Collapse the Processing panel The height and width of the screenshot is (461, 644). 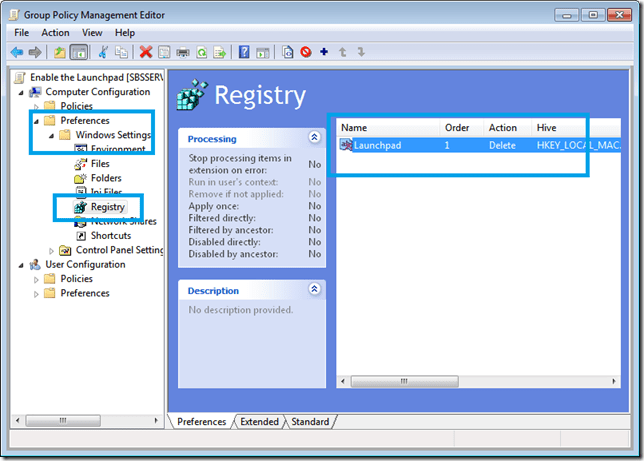pos(314,137)
